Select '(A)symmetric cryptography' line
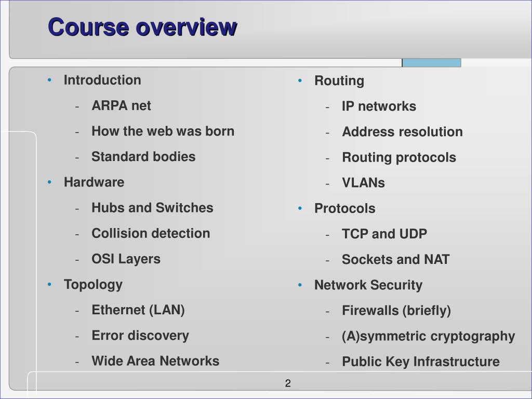Viewport: 532px width, 399px height. point(429,336)
